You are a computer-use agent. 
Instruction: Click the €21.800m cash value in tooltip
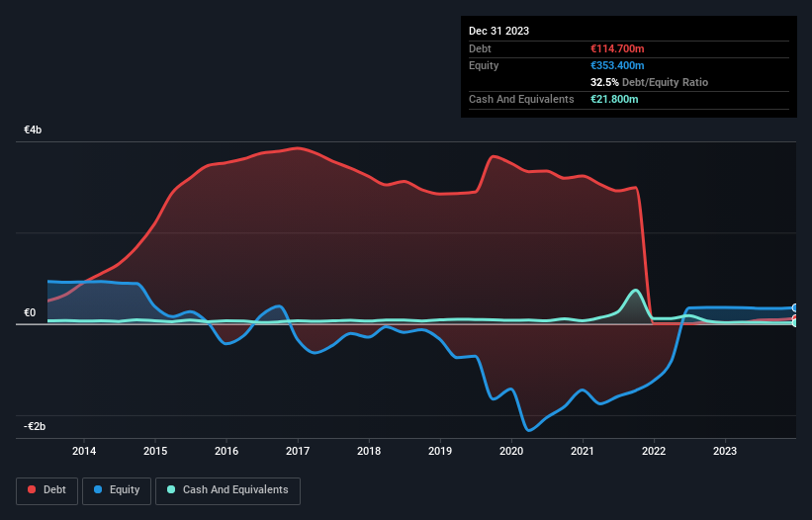tap(614, 99)
